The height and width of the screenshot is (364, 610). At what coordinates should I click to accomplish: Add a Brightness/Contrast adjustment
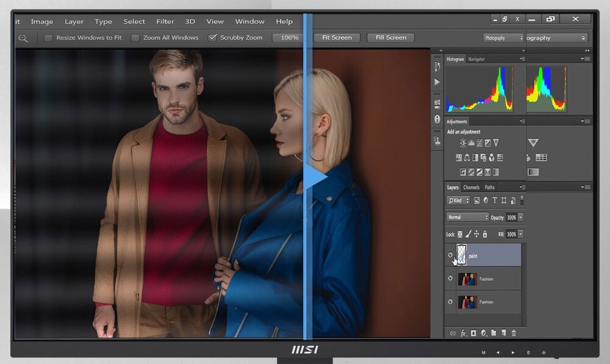click(x=463, y=143)
